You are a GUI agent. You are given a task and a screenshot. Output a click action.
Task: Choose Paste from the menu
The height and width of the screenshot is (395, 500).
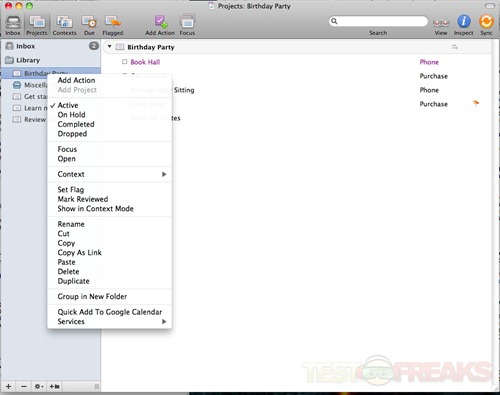(66, 262)
